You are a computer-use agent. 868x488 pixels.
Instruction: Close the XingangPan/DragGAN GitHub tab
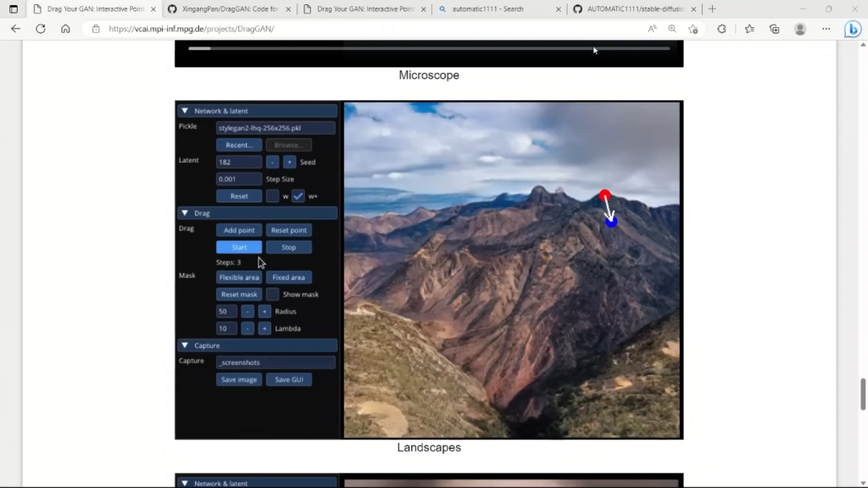(288, 8)
